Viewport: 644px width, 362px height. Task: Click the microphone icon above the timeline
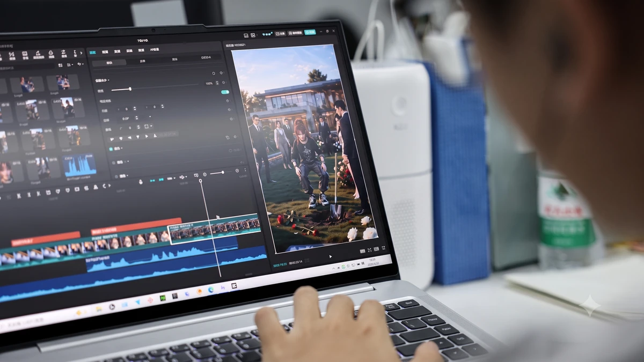141,181
